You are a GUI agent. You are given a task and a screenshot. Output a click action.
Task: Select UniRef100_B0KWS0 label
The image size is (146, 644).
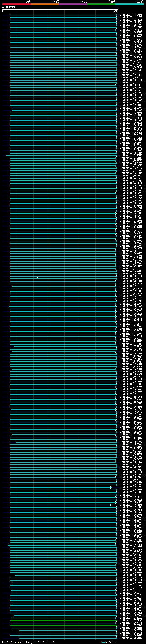pyautogui.click(x=131, y=278)
